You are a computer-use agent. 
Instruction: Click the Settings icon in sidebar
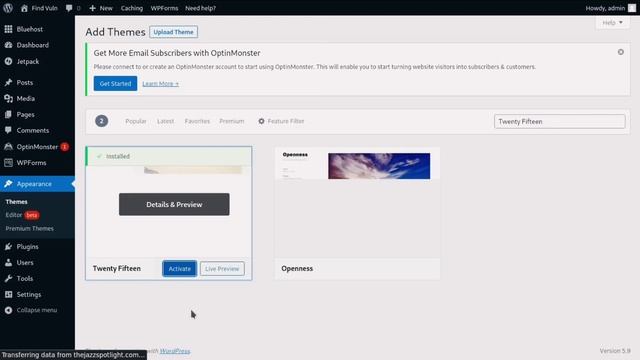pos(8,294)
